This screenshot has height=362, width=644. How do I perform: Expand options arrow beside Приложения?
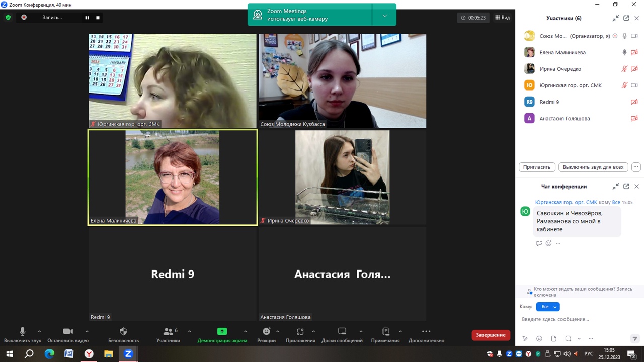[x=313, y=331]
